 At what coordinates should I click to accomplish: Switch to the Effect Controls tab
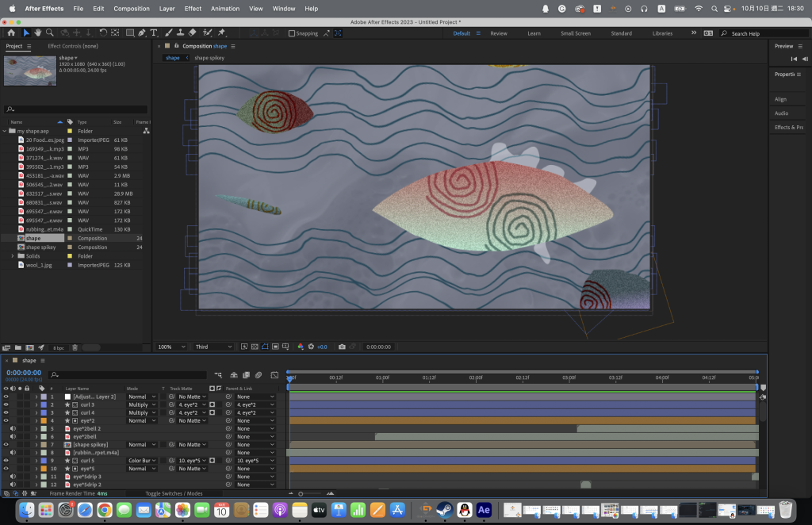click(72, 46)
